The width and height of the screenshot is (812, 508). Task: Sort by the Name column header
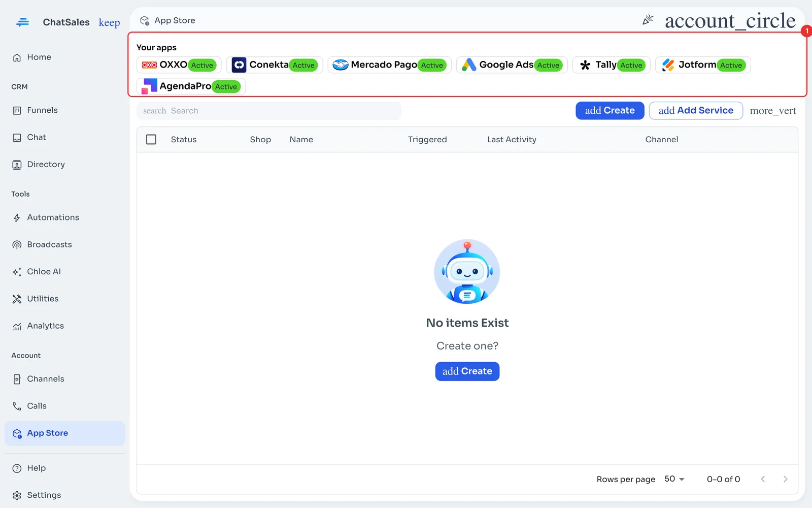[301, 140]
